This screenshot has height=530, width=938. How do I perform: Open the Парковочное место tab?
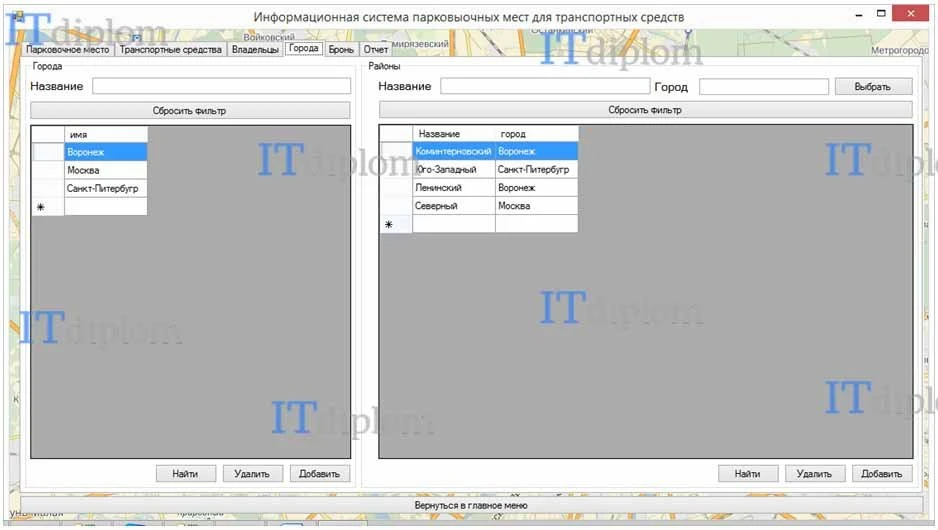click(x=68, y=50)
